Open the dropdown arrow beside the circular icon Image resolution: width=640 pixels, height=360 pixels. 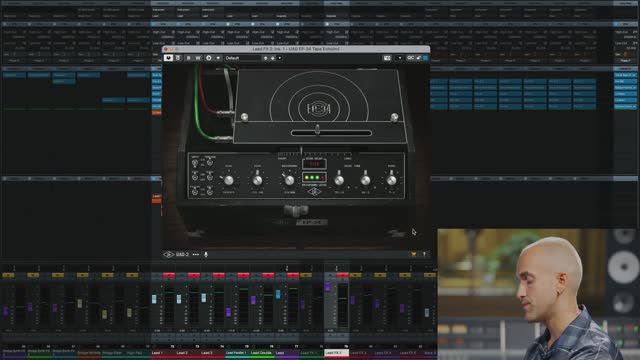tap(218, 58)
